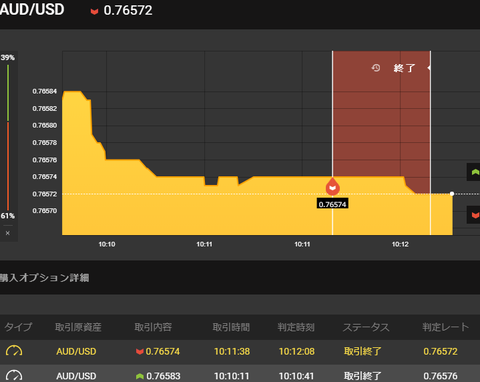Click the 39% sentiment value

[x=8, y=57]
